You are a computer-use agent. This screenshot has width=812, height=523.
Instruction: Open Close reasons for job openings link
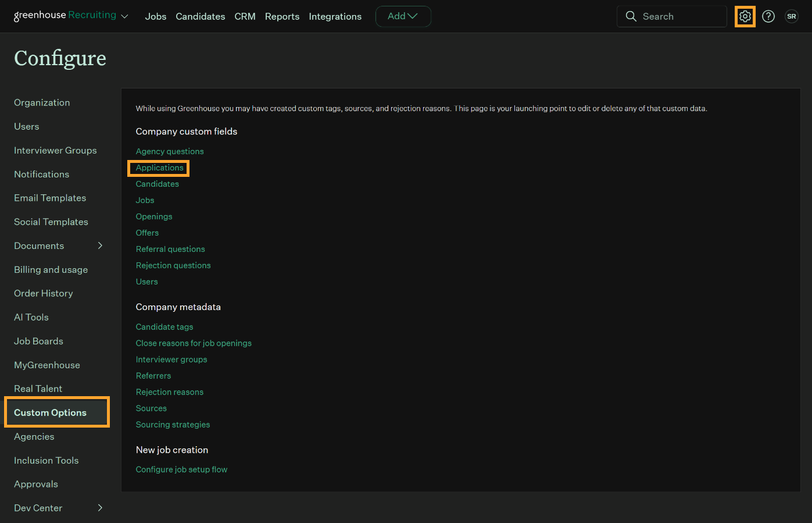point(194,343)
